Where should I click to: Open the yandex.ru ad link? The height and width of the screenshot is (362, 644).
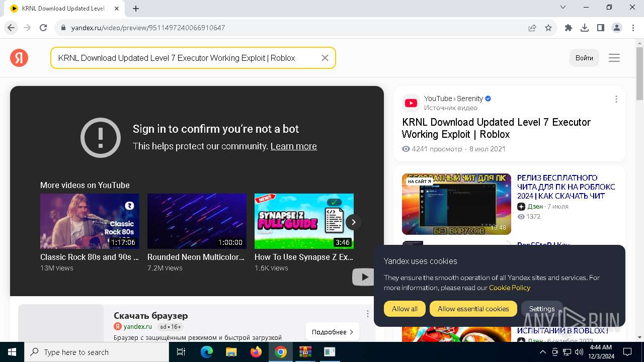[137, 326]
